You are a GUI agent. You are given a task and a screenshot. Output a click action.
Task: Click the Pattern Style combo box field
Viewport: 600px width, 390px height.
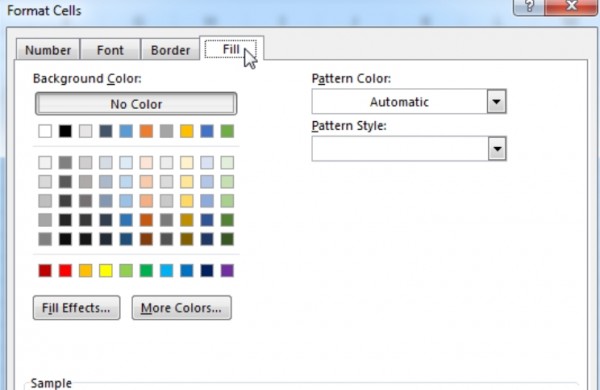click(x=409, y=149)
